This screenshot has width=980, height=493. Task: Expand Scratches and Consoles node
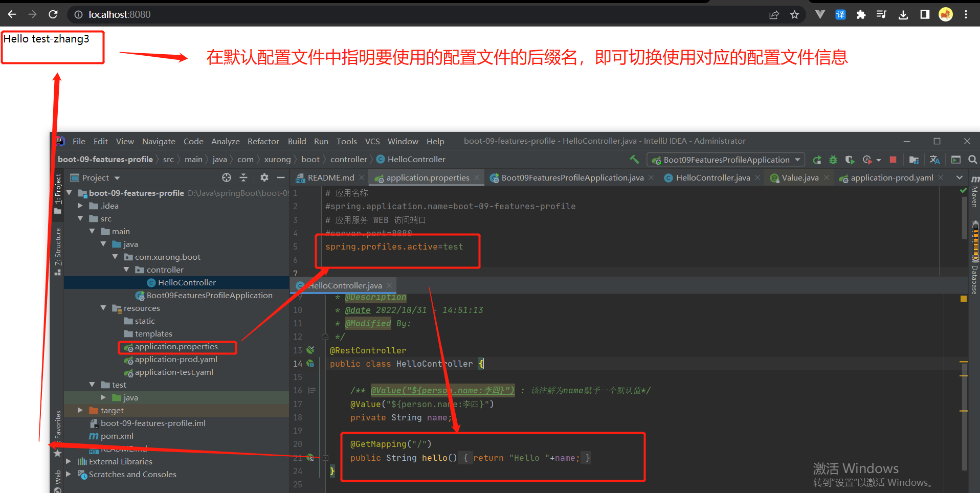click(x=69, y=474)
